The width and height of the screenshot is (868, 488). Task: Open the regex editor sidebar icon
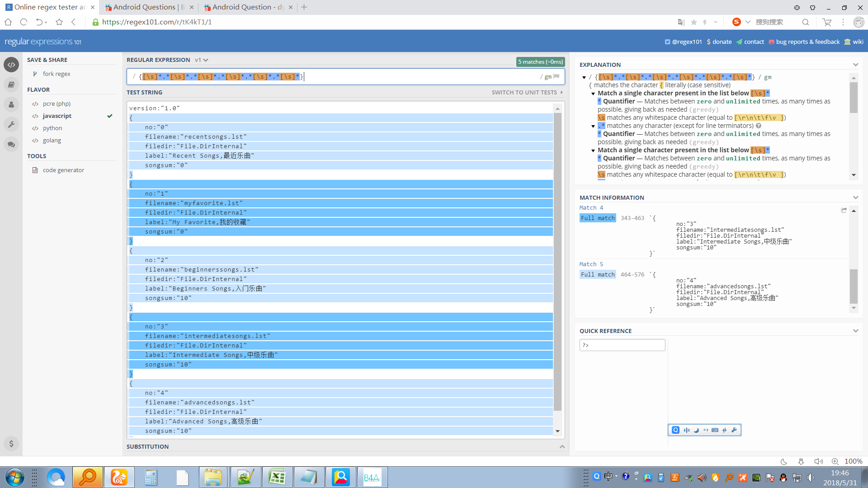[x=11, y=65]
